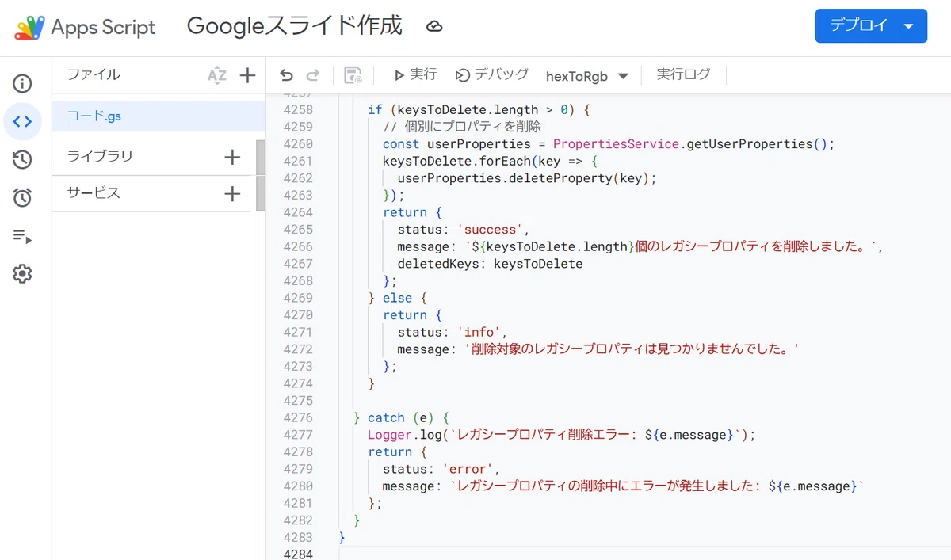
Task: Start debugging with デバッグ button
Action: [491, 74]
